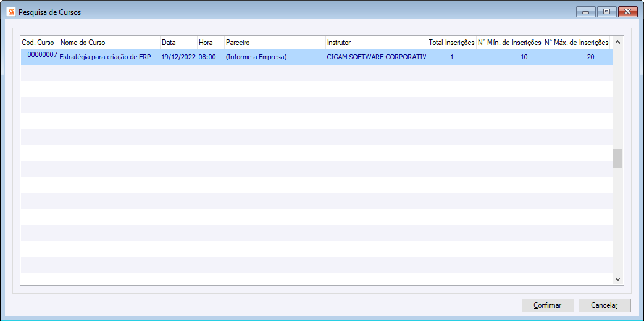Close the Pesquisa de Cursos window
This screenshot has height=322, width=644.
pos(627,12)
